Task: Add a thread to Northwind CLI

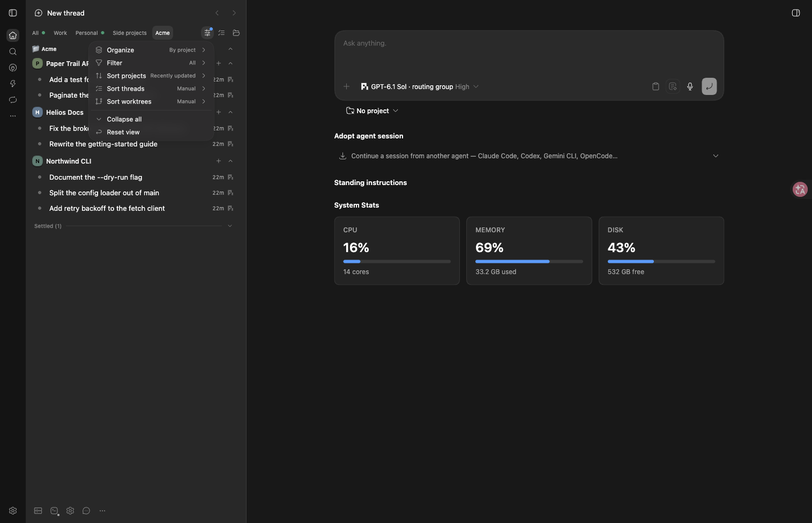Action: pos(218,161)
